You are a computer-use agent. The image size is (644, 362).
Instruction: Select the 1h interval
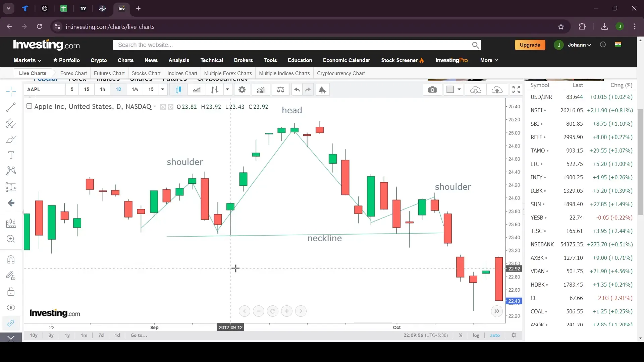(103, 89)
